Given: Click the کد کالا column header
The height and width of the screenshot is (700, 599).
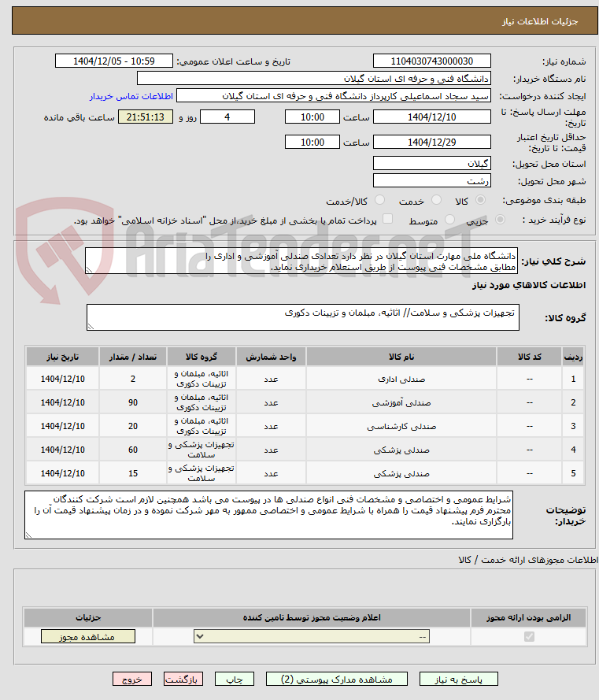Looking at the screenshot, I should pos(530,357).
